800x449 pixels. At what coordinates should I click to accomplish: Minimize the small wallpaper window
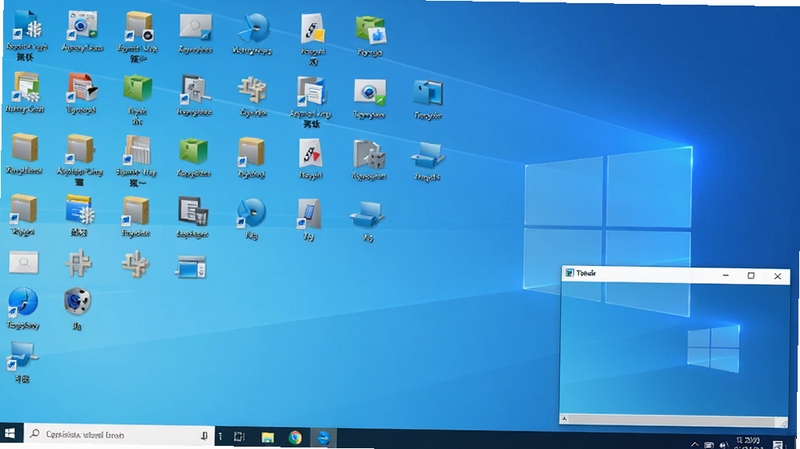click(726, 276)
